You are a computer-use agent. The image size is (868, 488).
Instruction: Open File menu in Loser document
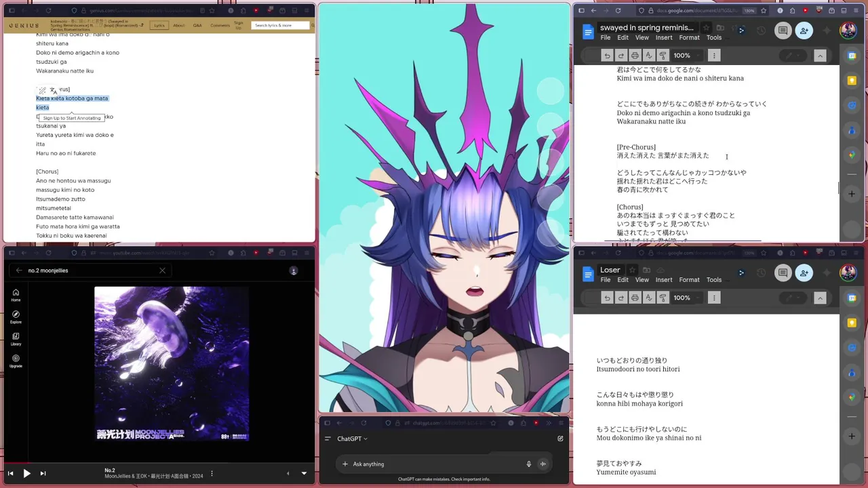[x=606, y=280]
